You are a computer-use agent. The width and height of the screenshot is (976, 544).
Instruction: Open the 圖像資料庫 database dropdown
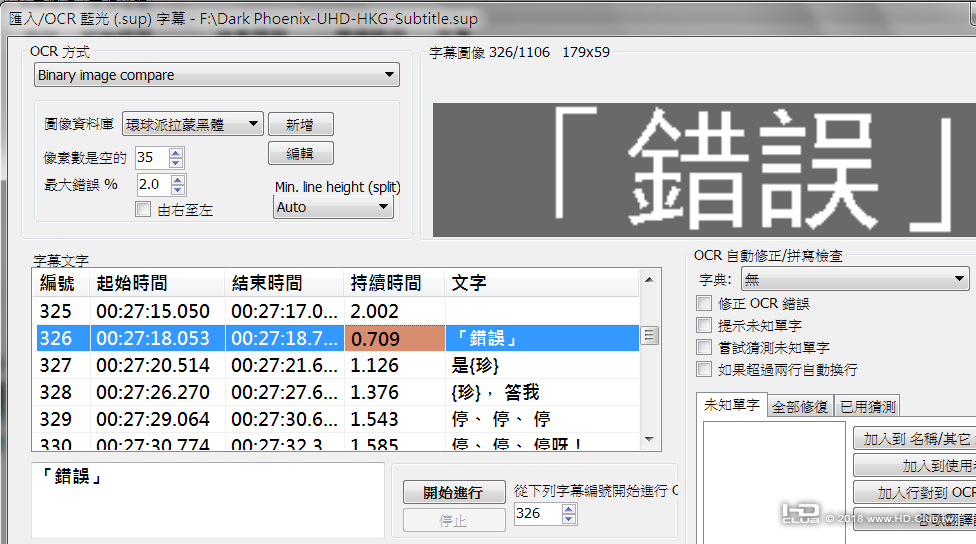[193, 124]
